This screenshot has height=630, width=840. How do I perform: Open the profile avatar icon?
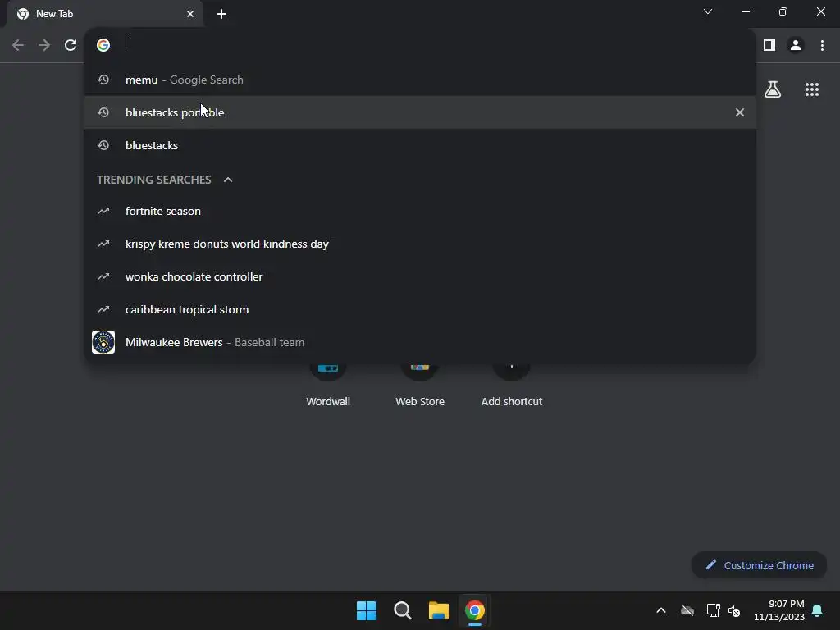pos(796,45)
